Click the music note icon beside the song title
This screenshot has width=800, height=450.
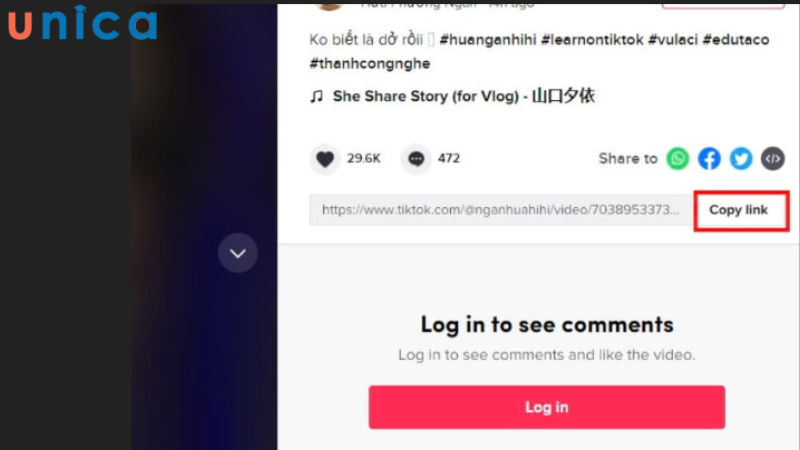(317, 96)
